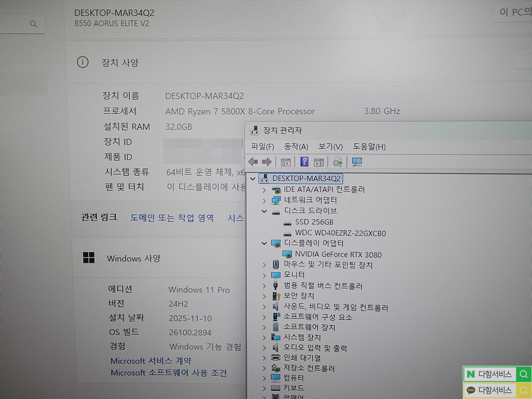Click the NVIDIA GeForce RTX 3080 adapter icon
Screen dimensions: 532x399
point(287,254)
